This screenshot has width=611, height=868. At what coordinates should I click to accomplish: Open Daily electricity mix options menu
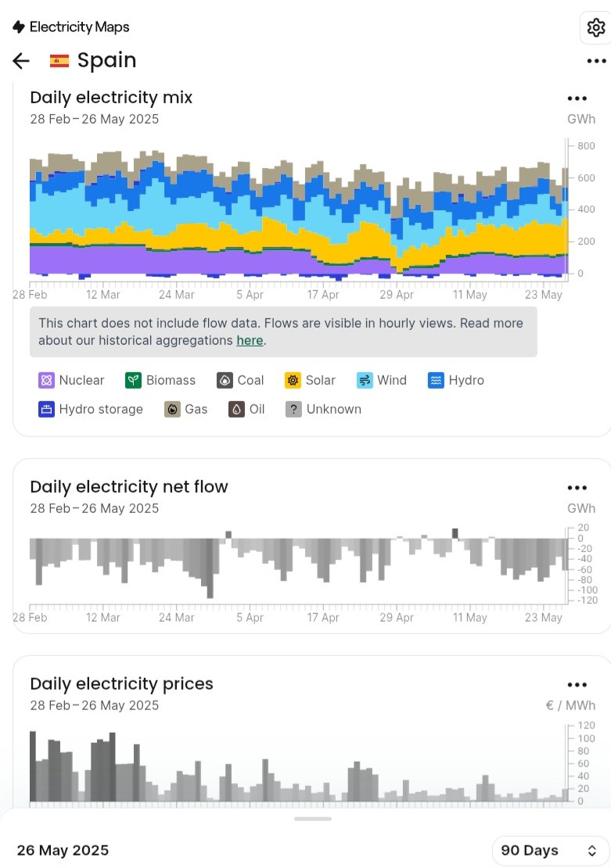point(577,99)
